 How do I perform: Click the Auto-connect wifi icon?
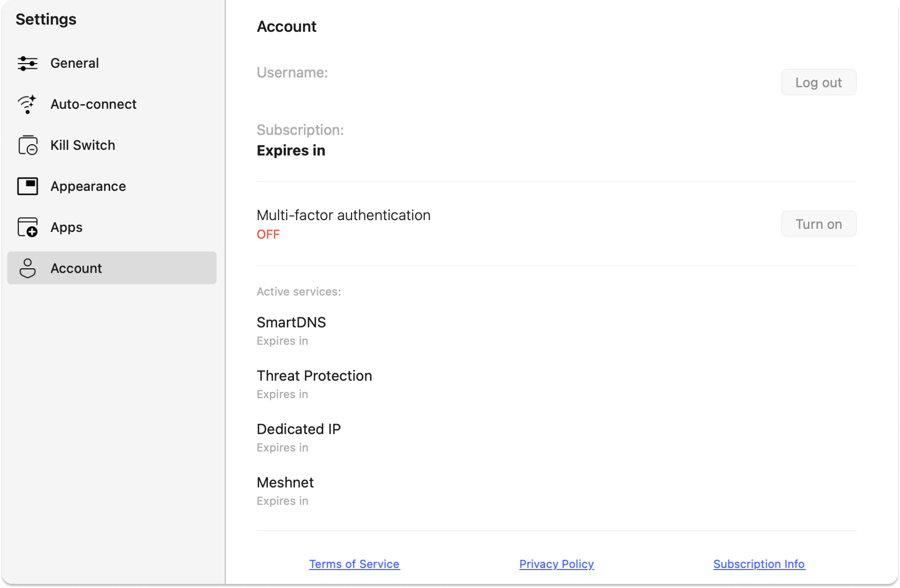(27, 104)
